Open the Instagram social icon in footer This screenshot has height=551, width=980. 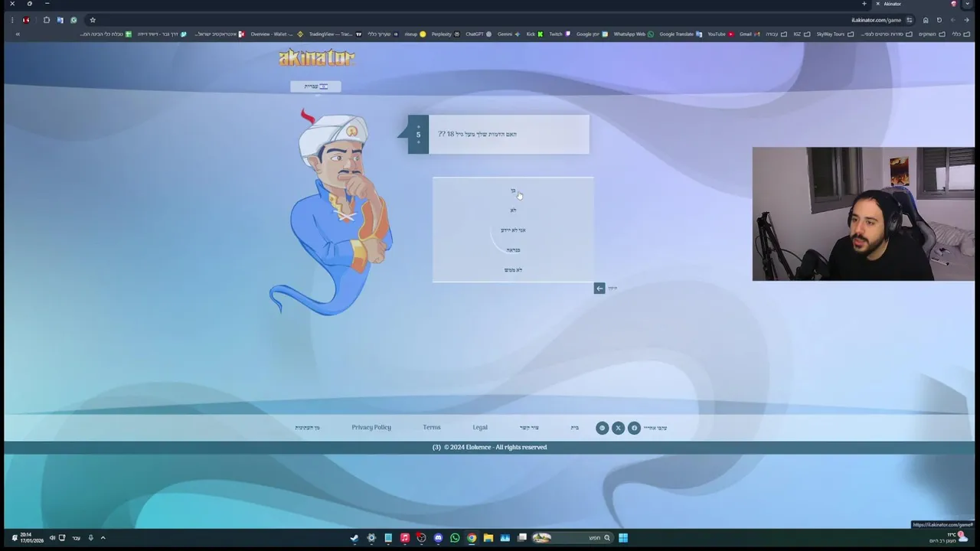[602, 428]
